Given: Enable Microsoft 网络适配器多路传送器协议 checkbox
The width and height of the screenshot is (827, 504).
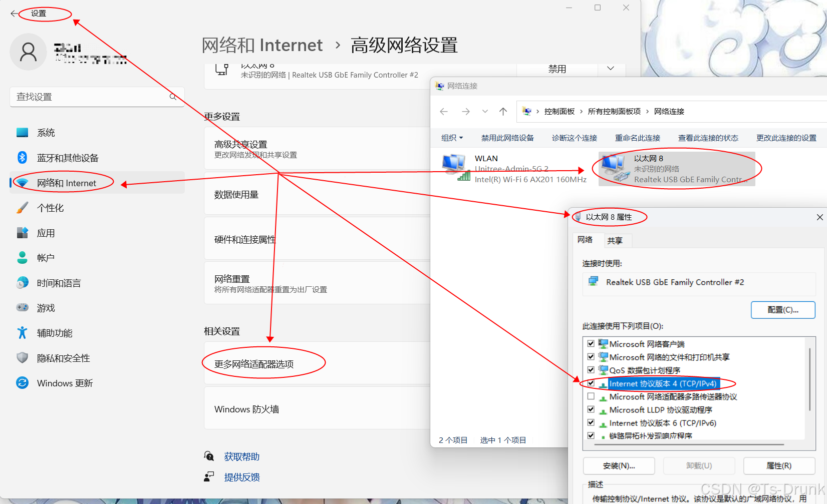Looking at the screenshot, I should click(x=591, y=396).
